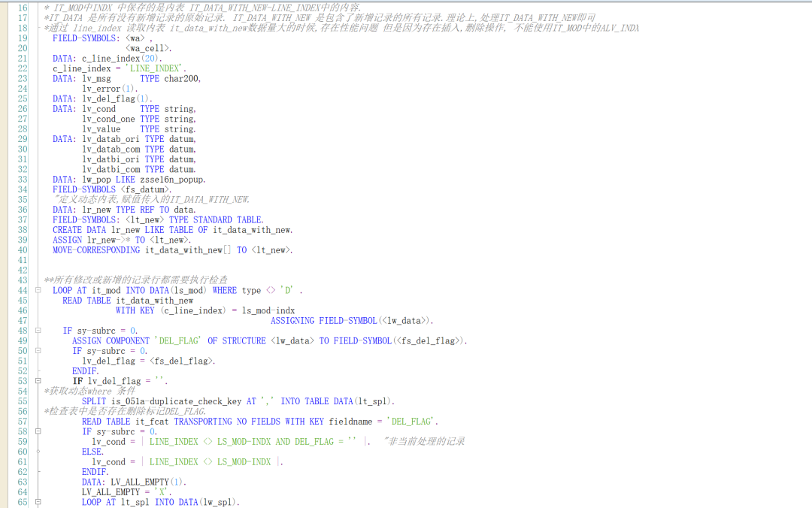Click the string template on line 61
The image size is (812, 508).
(211, 462)
